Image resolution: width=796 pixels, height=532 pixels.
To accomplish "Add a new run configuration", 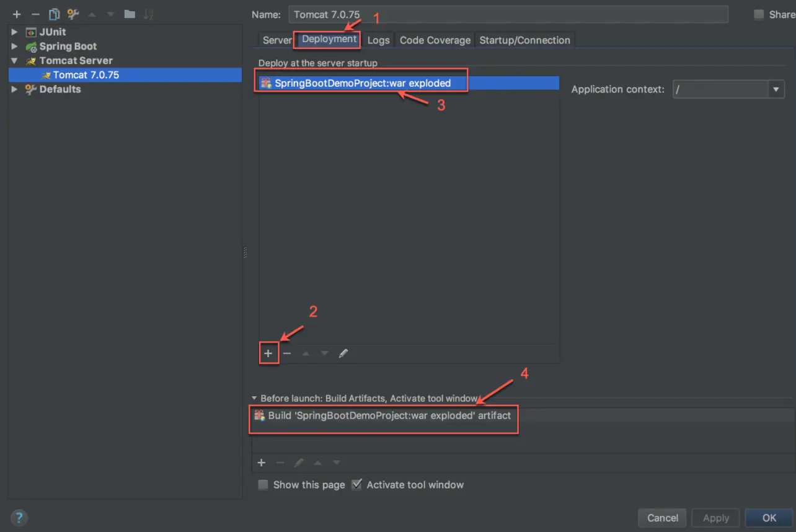I will 17,14.
